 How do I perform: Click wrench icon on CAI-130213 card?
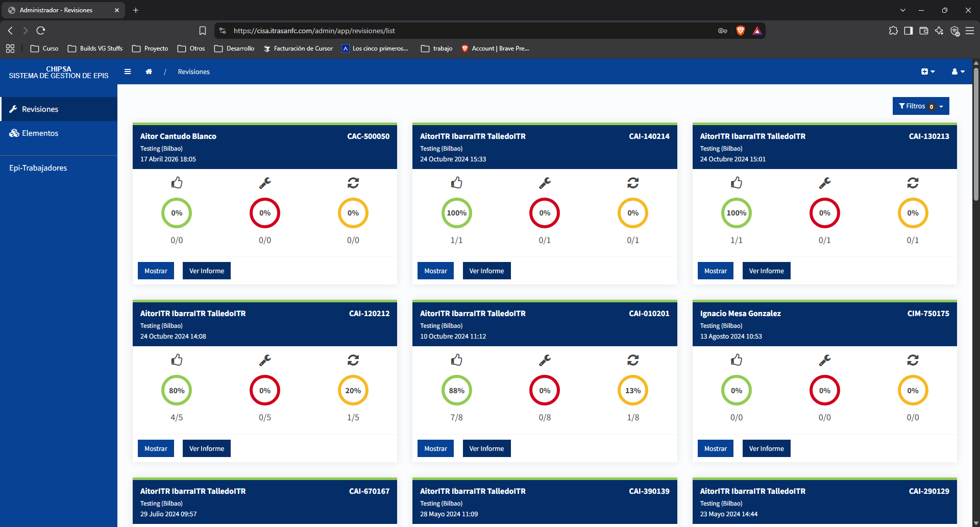click(x=825, y=183)
